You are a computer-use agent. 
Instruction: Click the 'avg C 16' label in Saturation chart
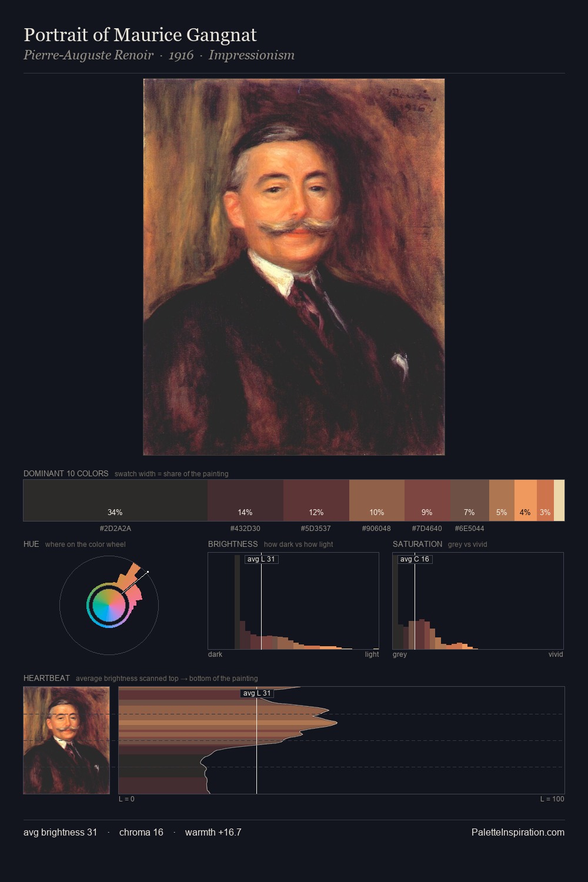coord(415,559)
